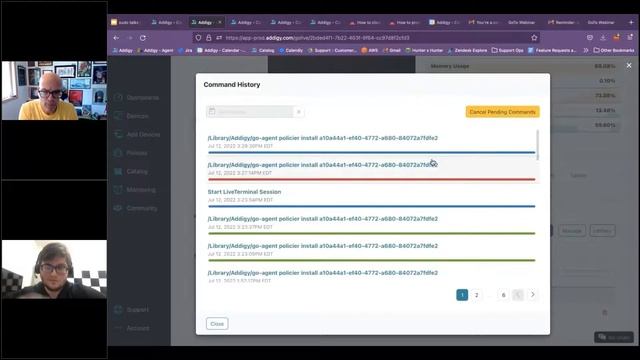
Task: Click the Monitoring icon in sidebar
Action: pyautogui.click(x=118, y=190)
